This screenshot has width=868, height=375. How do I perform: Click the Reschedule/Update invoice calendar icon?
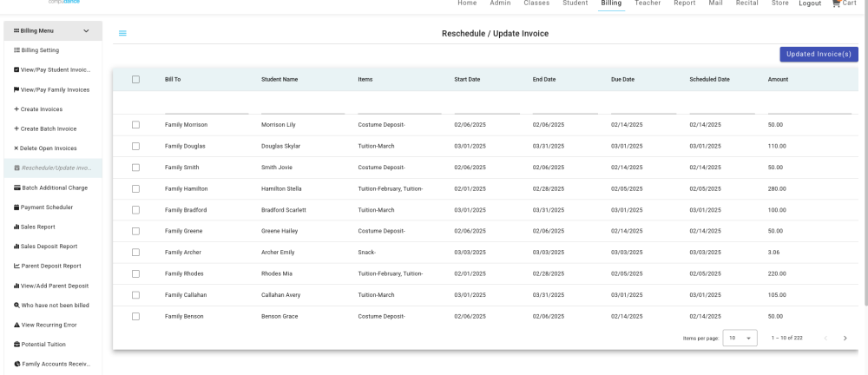pyautogui.click(x=16, y=168)
